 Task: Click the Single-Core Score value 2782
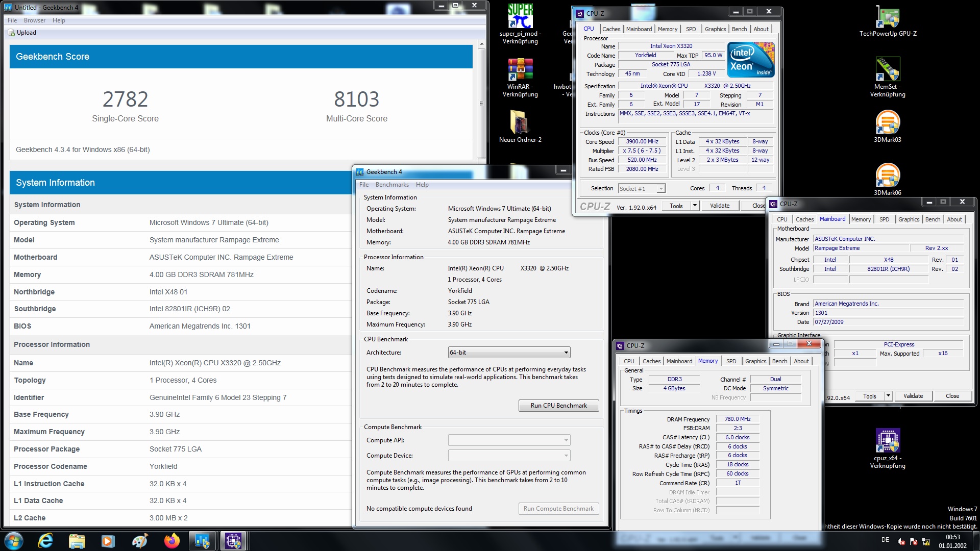[x=125, y=99]
